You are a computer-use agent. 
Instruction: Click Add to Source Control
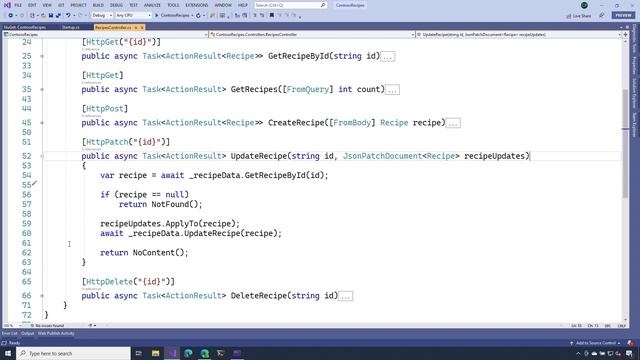pyautogui.click(x=596, y=343)
